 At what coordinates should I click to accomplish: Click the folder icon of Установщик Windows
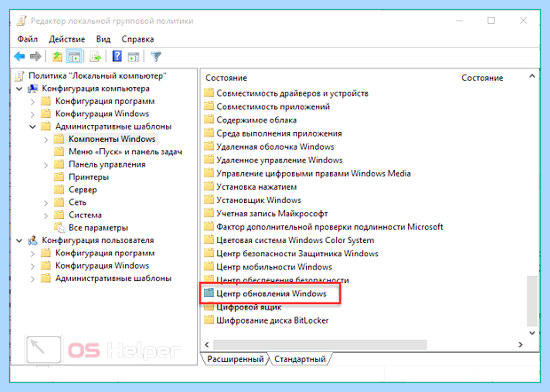pyautogui.click(x=208, y=200)
